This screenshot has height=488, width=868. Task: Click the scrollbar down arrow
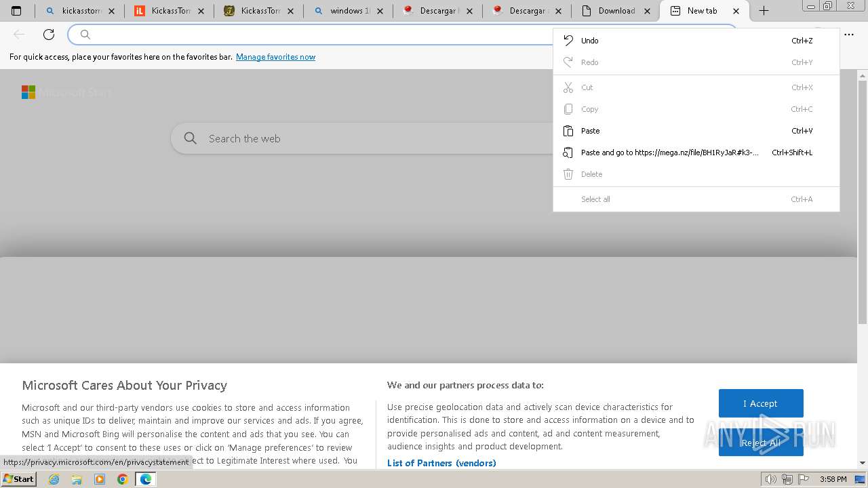click(x=863, y=463)
